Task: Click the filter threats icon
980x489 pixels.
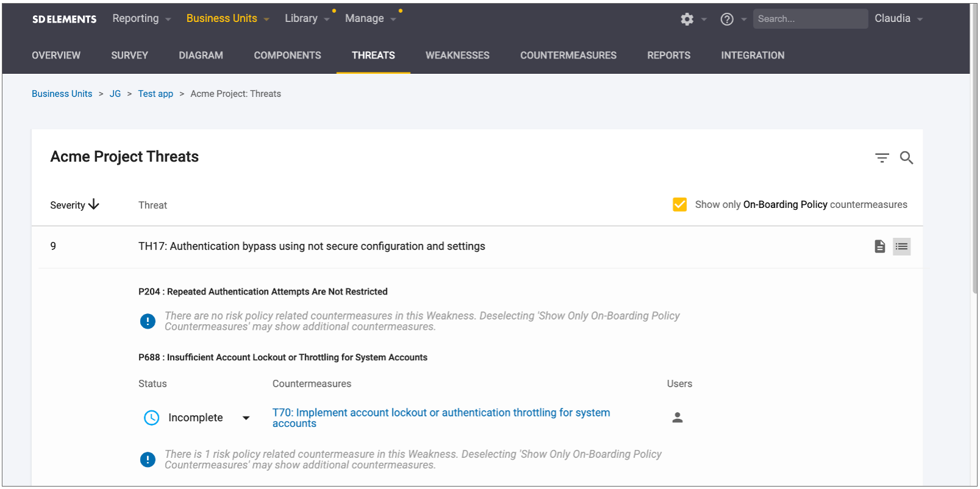Action: click(x=881, y=158)
